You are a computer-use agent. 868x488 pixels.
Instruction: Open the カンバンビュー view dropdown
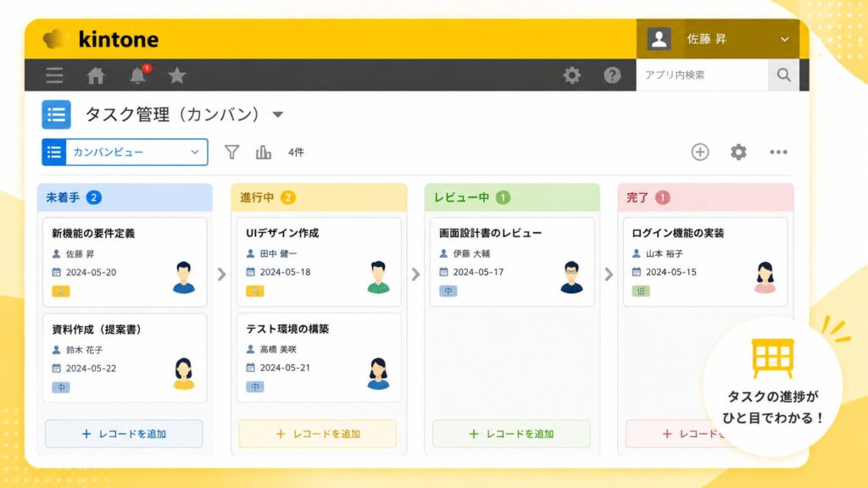coord(125,152)
